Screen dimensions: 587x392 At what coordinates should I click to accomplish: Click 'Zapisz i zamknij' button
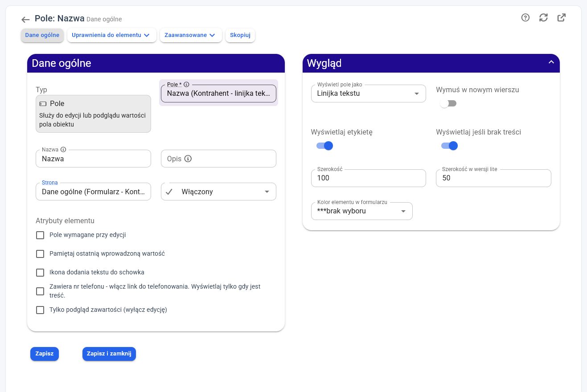[109, 354]
